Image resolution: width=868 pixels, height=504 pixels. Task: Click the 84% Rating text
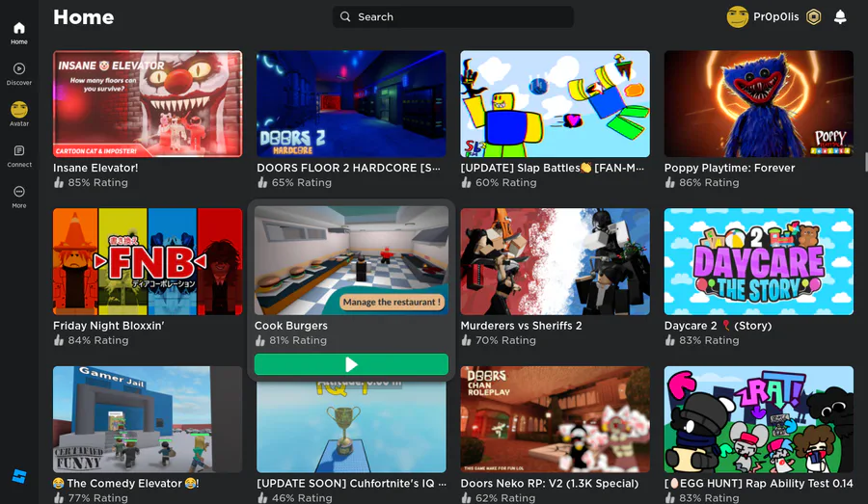click(x=98, y=340)
